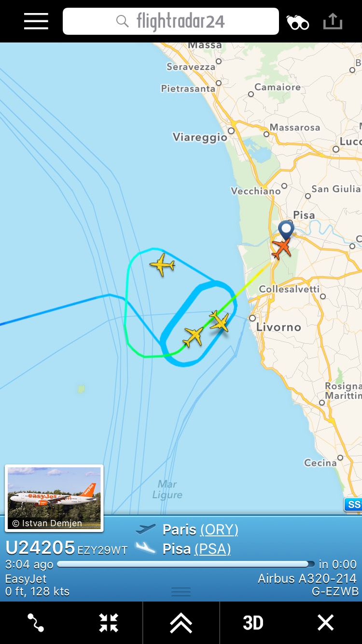Tap the share upload icon

click(333, 21)
